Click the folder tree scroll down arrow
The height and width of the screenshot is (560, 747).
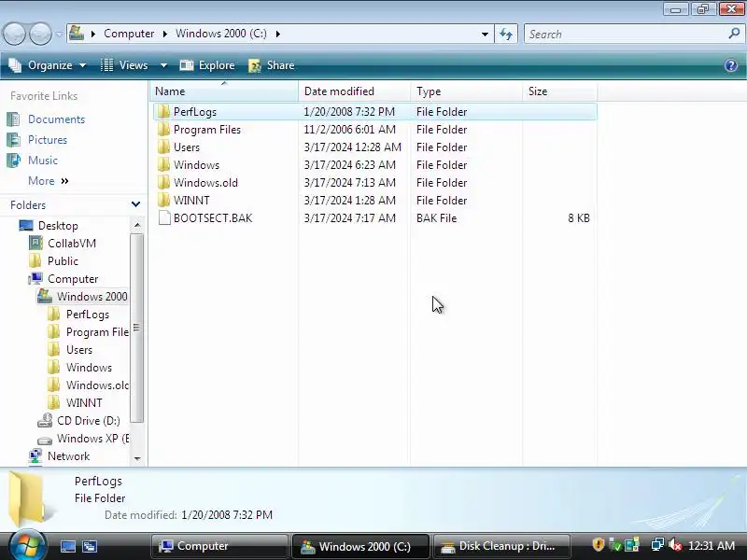(x=137, y=458)
